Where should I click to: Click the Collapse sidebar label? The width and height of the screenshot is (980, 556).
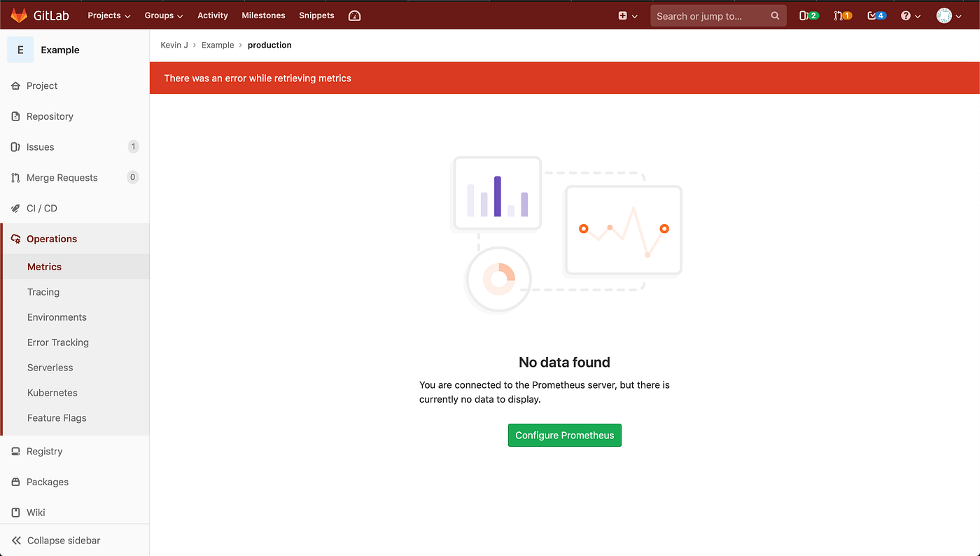point(64,541)
